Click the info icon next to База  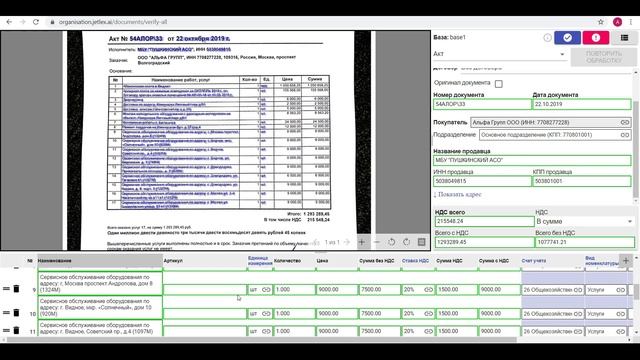547,38
